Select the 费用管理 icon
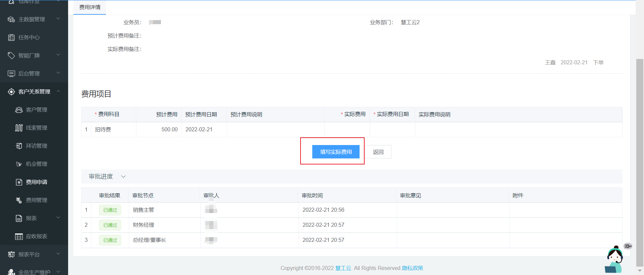This screenshot has height=275, width=644. point(19,200)
